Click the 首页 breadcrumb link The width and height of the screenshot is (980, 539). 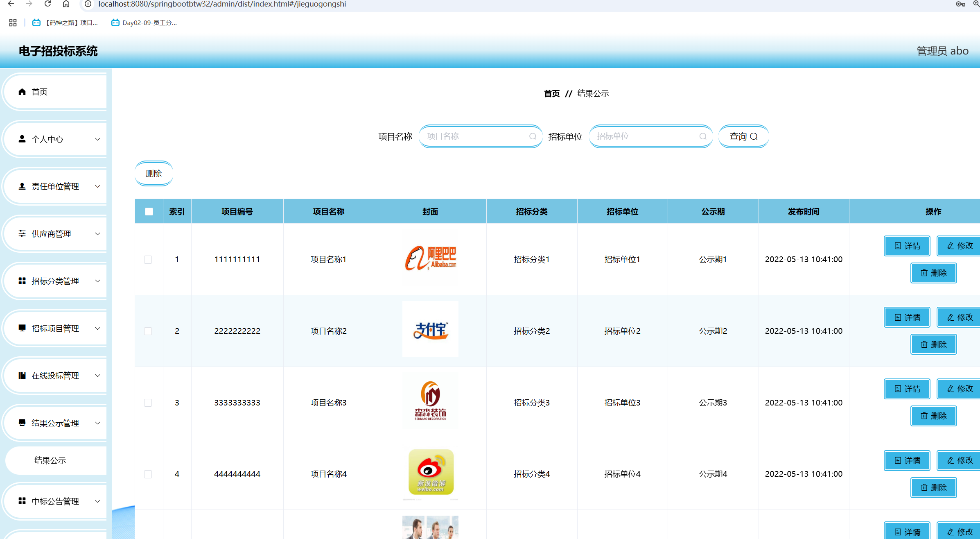click(552, 93)
